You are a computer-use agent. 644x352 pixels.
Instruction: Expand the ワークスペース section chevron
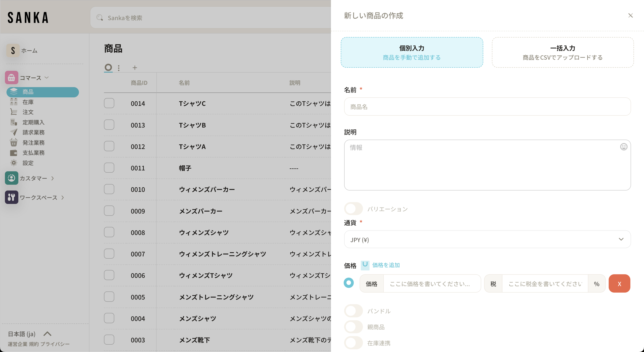63,197
